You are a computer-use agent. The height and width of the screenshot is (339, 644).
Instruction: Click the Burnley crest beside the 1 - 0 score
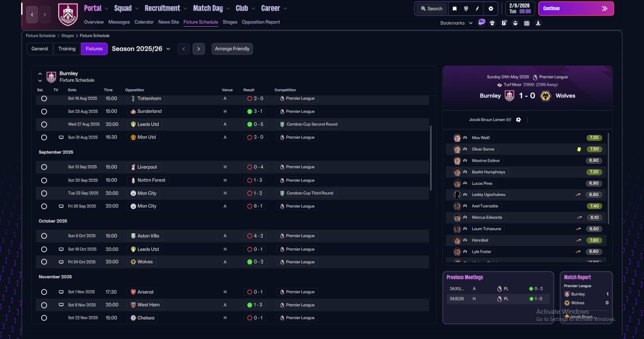point(509,96)
